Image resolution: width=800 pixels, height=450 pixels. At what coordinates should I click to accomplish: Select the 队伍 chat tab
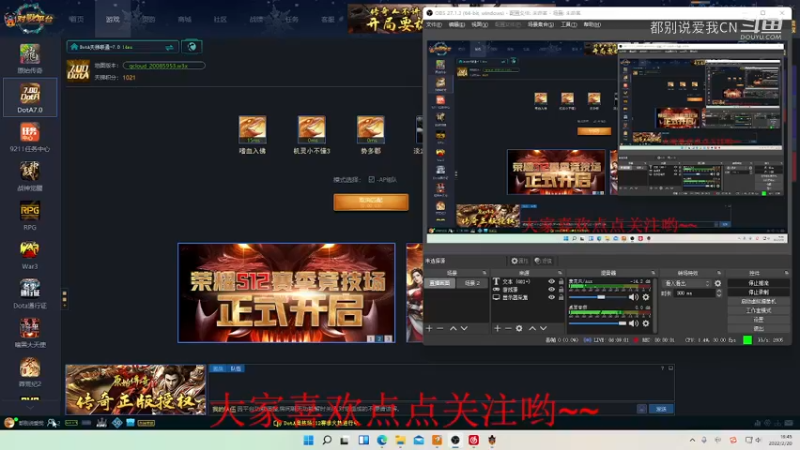[236, 368]
